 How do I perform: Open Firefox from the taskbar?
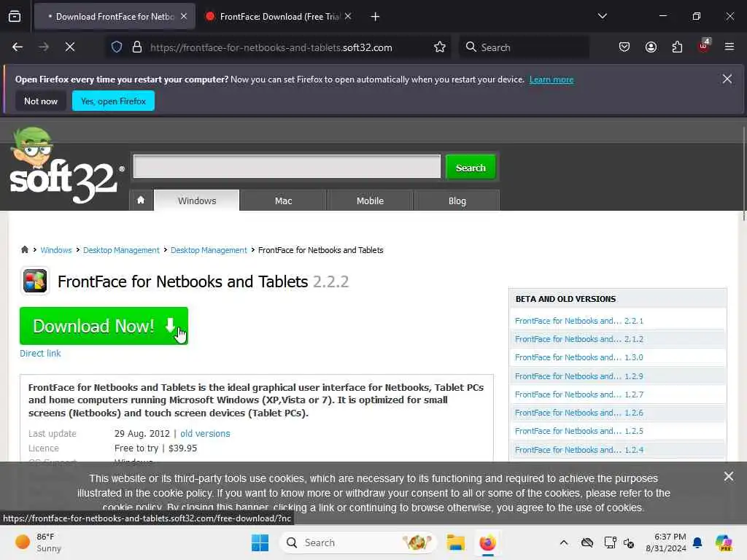point(487,542)
